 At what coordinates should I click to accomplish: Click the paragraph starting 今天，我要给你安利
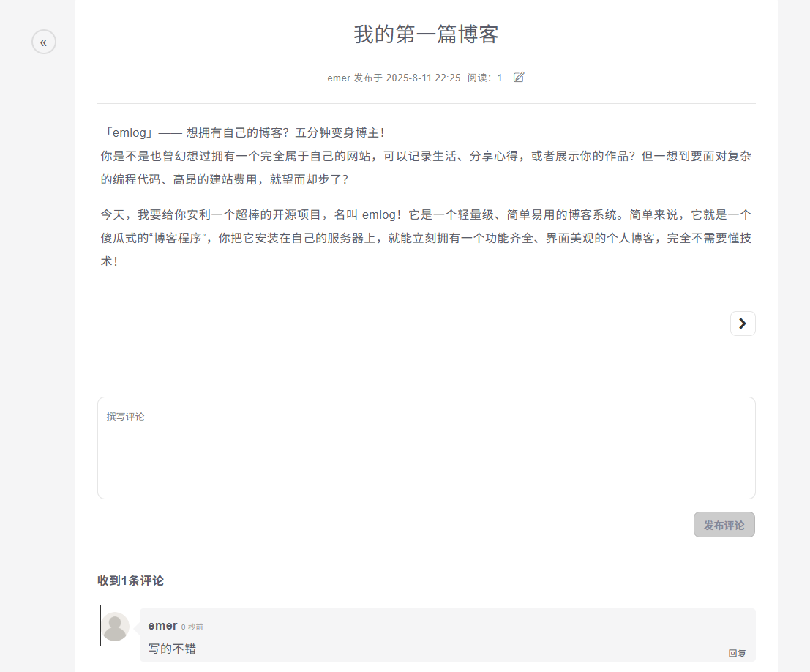click(426, 238)
